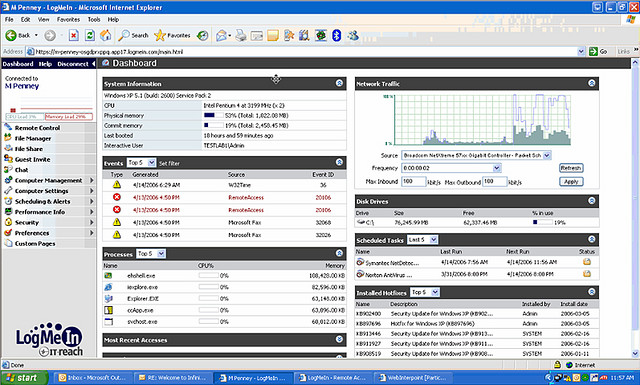Click the Go button next to address
Viewport: 640px width, 385px height.
[599, 51]
